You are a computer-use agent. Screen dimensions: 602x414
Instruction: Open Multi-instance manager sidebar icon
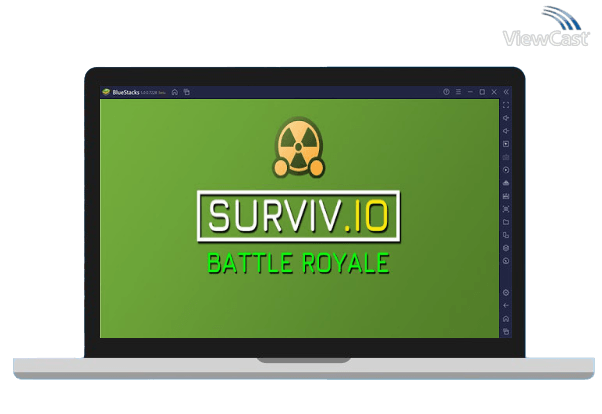[506, 235]
